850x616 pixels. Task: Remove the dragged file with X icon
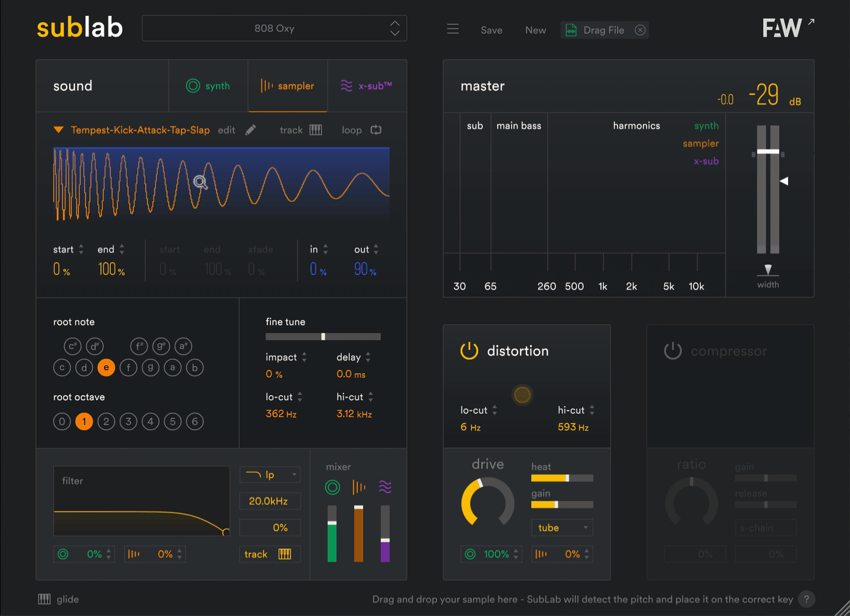[640, 30]
